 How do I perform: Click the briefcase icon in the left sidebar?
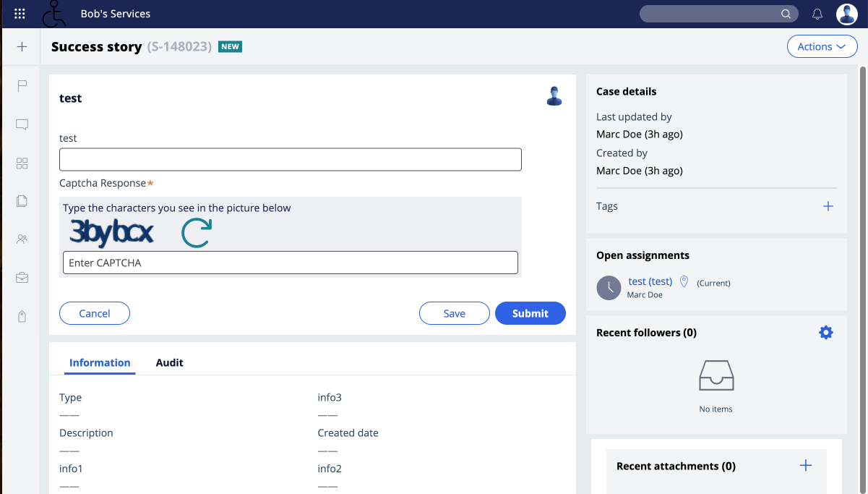22,277
